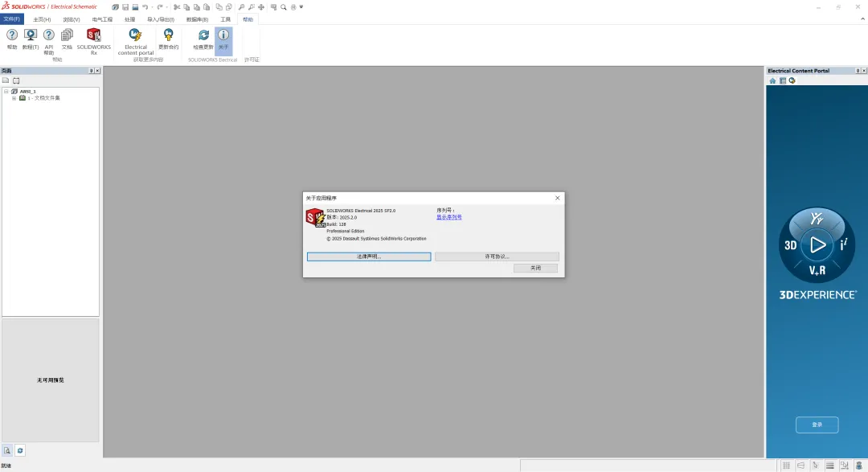868x472 pixels.
Task: Click the 登录 login button in portal panel
Action: point(817,425)
